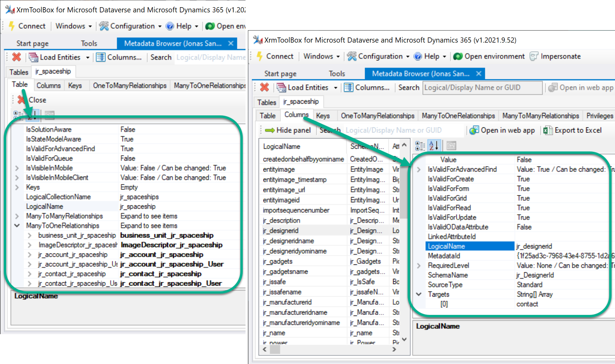
Task: Click Alphabetical sort icon in right property grid
Action: point(434,146)
